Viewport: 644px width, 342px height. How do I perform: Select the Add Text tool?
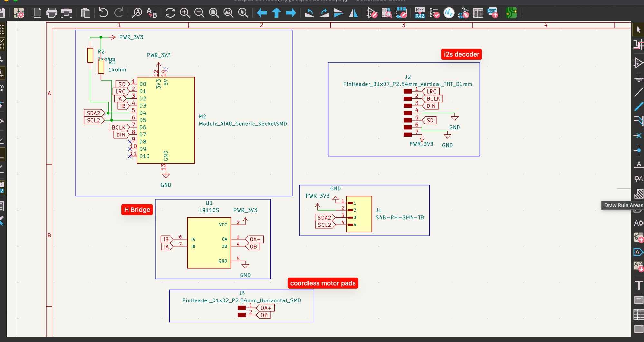638,285
